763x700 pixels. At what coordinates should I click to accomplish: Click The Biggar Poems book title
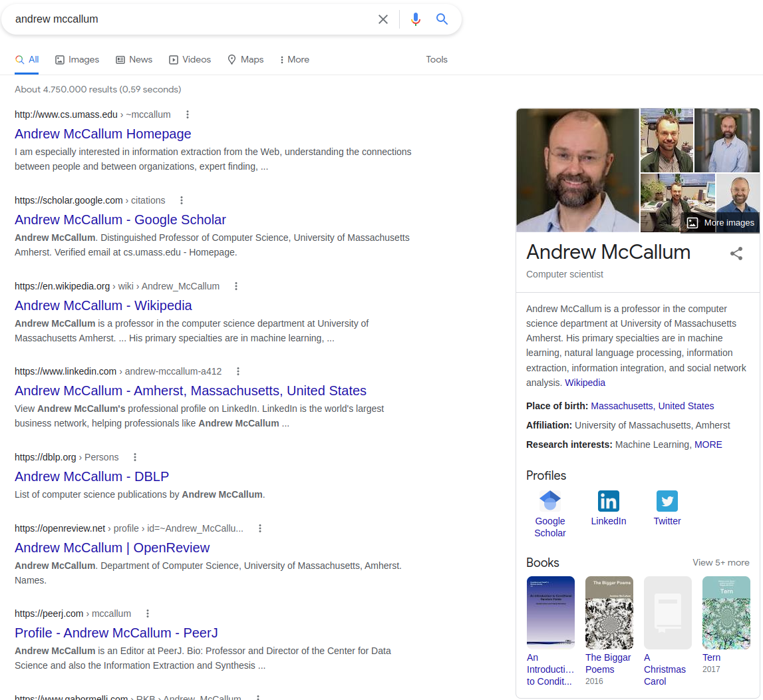click(x=608, y=663)
